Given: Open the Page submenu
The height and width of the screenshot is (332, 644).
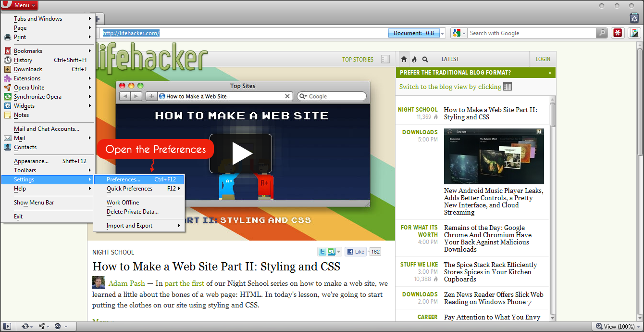Looking at the screenshot, I should click(x=47, y=28).
